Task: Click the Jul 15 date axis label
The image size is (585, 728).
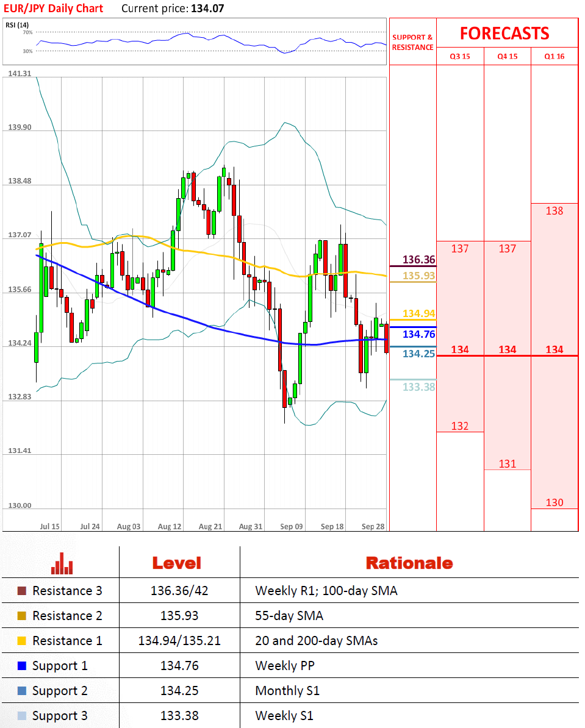Action: pyautogui.click(x=50, y=527)
